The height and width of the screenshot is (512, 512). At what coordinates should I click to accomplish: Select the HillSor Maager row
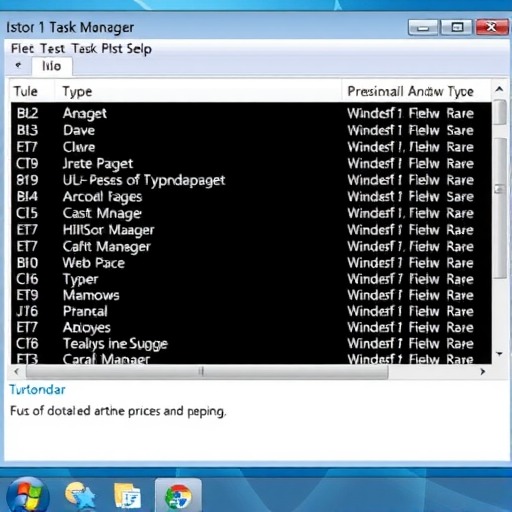[251, 230]
